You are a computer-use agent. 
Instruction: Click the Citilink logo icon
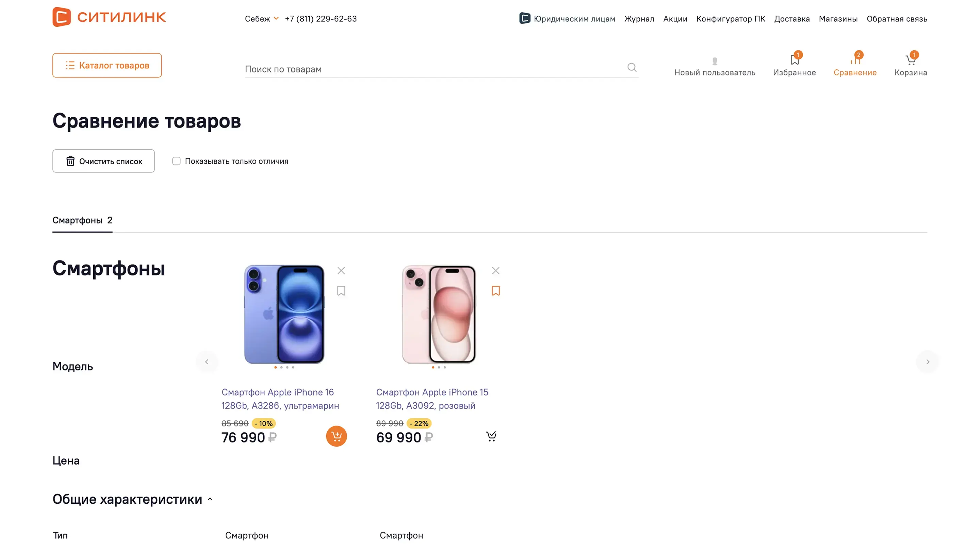pos(62,17)
